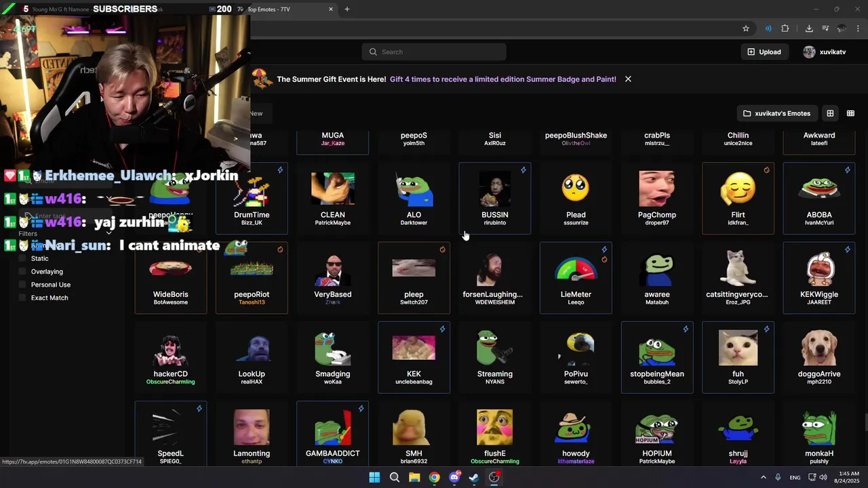Open the taskbar volume control
The image size is (868, 488).
pos(823,477)
